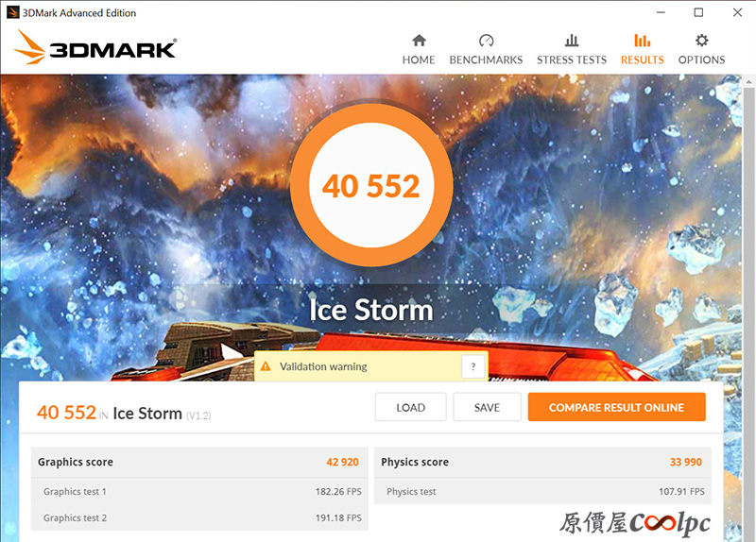Select the Benchmarks gauge icon

486,41
